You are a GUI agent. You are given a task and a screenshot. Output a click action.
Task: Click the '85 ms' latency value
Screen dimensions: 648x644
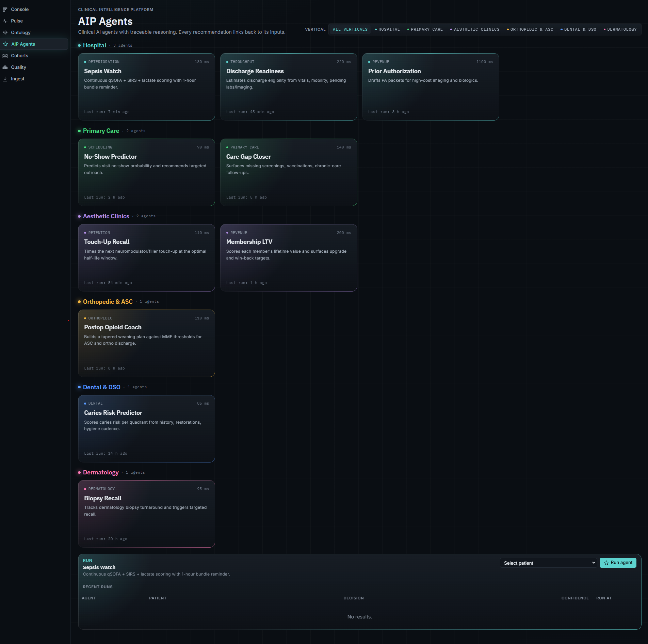pos(203,404)
